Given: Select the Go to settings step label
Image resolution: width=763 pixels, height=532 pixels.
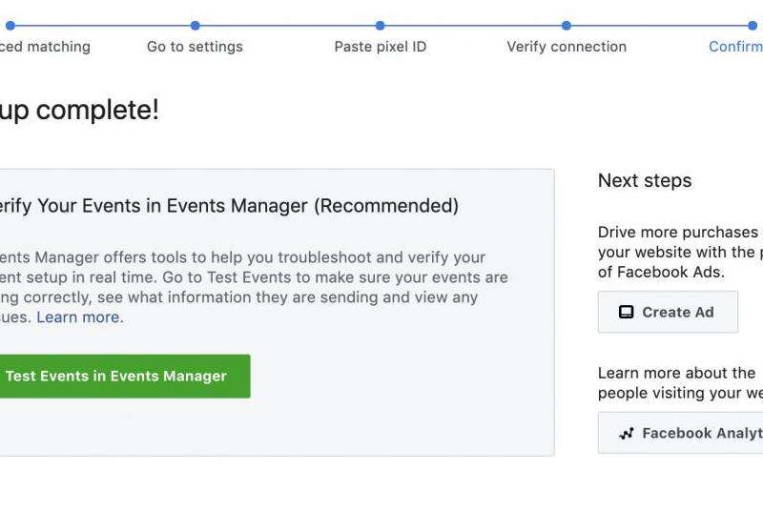Looking at the screenshot, I should pos(195,47).
